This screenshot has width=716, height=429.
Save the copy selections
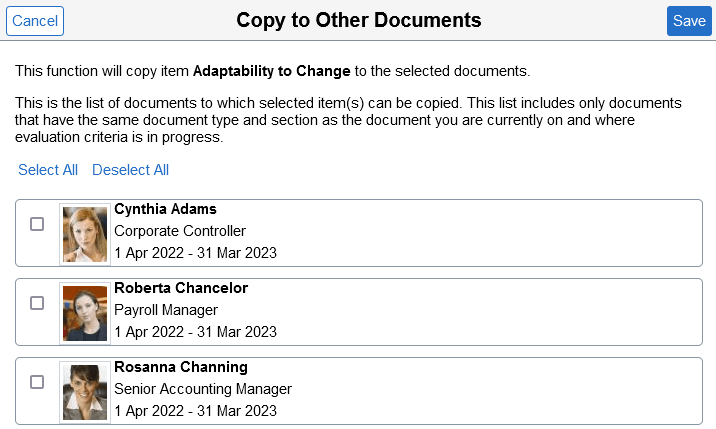689,21
